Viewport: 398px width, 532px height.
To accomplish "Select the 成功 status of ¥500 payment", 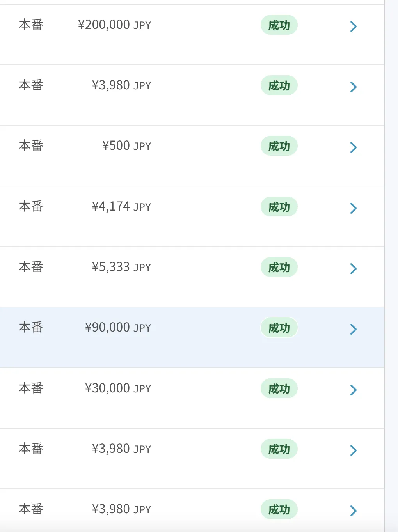I will coord(279,146).
